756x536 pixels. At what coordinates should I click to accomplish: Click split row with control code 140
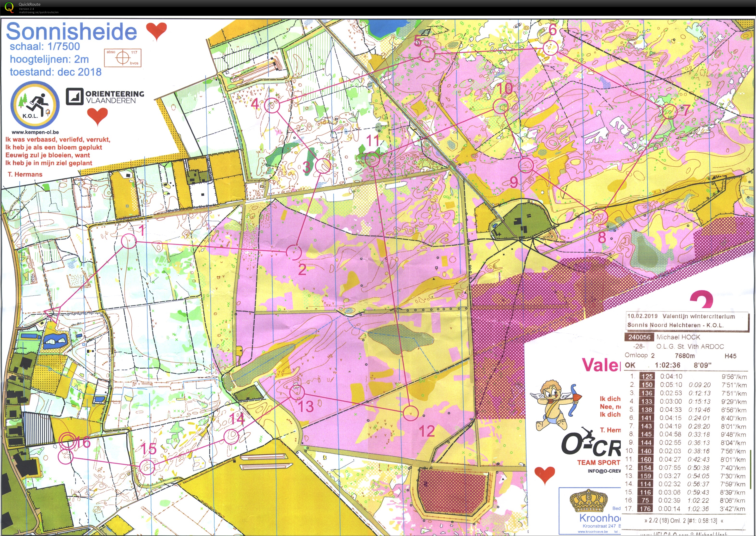pyautogui.click(x=686, y=451)
